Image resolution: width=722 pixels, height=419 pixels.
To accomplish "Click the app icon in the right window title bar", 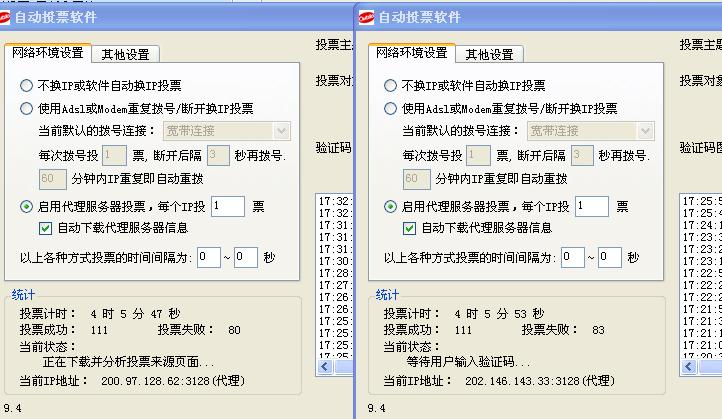I will point(366,17).
